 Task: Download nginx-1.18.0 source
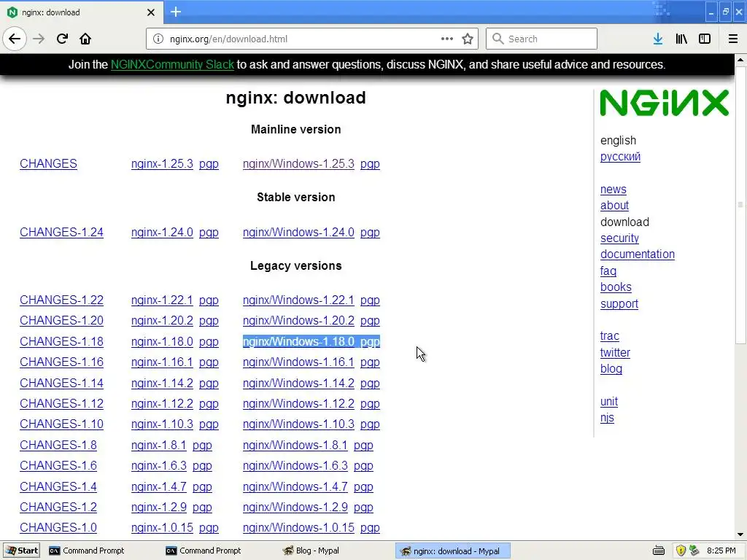coord(162,342)
